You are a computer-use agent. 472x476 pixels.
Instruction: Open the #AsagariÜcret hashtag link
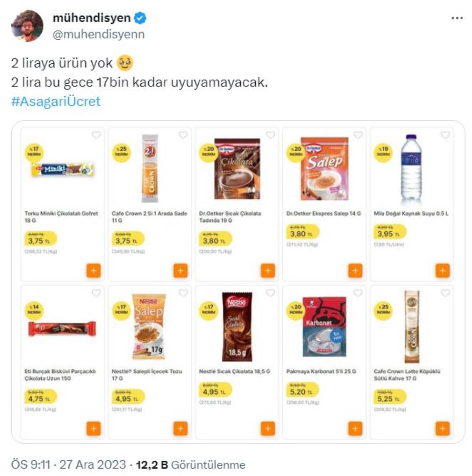tap(56, 101)
